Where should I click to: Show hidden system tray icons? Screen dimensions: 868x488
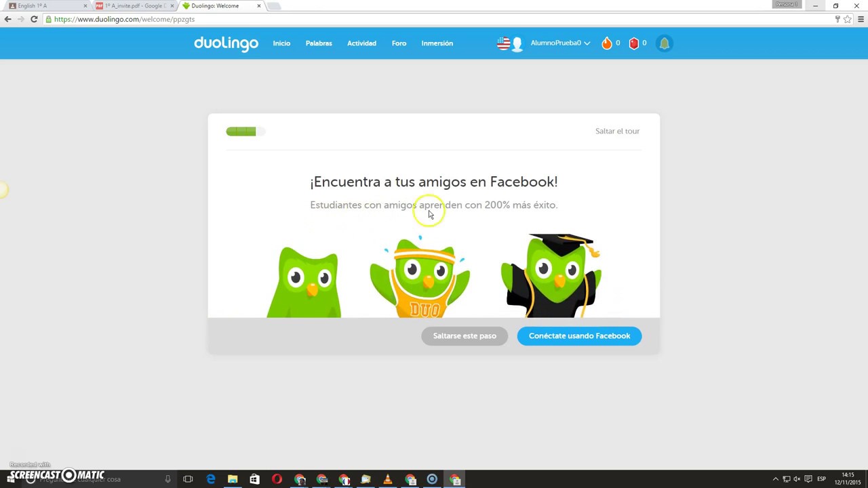776,479
